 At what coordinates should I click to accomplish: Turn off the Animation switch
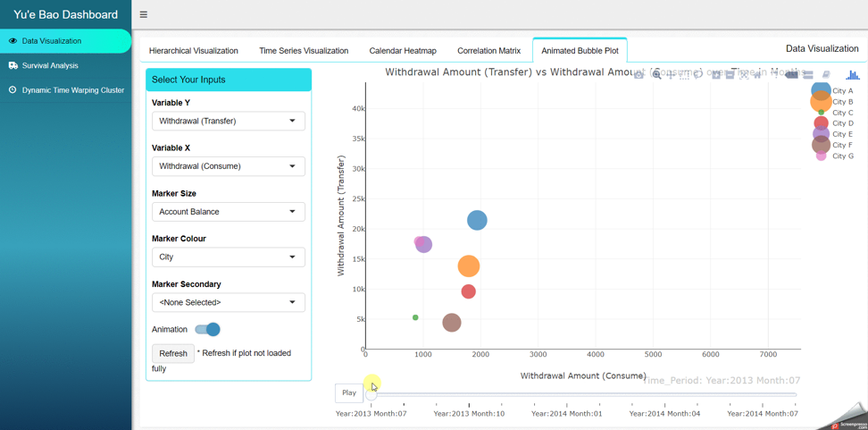click(207, 329)
